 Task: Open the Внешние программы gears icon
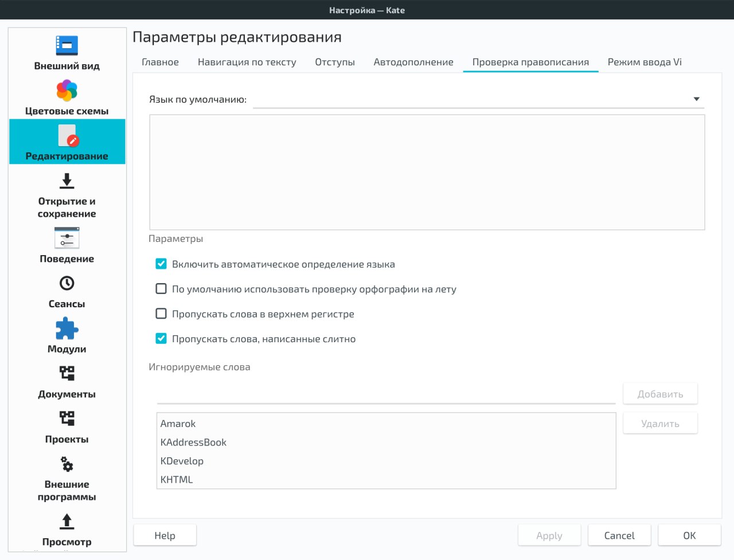coord(67,464)
